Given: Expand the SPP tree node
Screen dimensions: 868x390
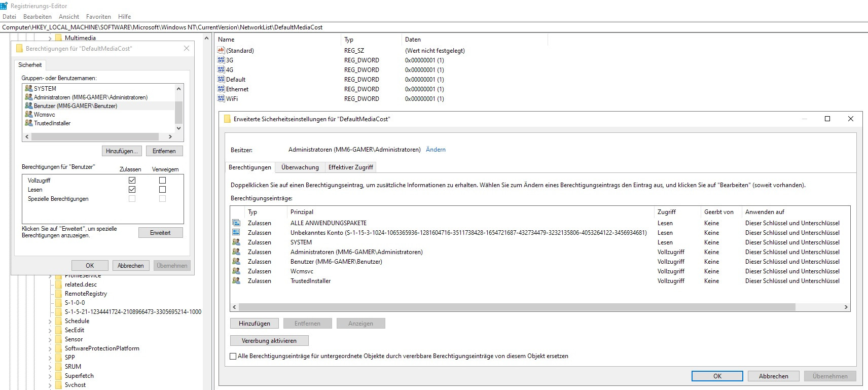Looking at the screenshot, I should coord(50,358).
